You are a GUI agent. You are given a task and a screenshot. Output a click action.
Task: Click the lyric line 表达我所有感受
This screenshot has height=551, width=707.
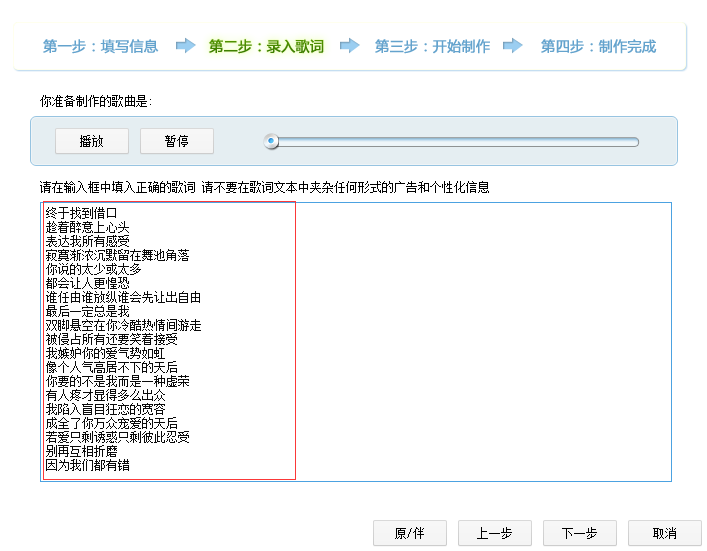(x=87, y=241)
